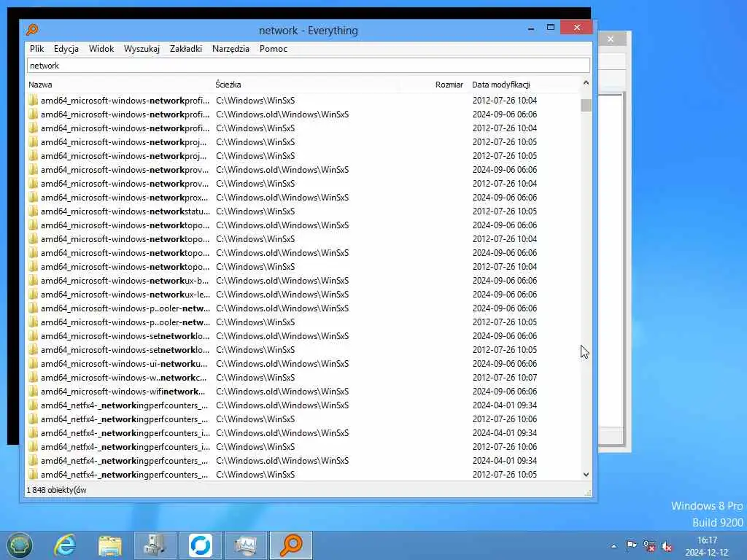Open the Wyszukaj menu

(142, 49)
